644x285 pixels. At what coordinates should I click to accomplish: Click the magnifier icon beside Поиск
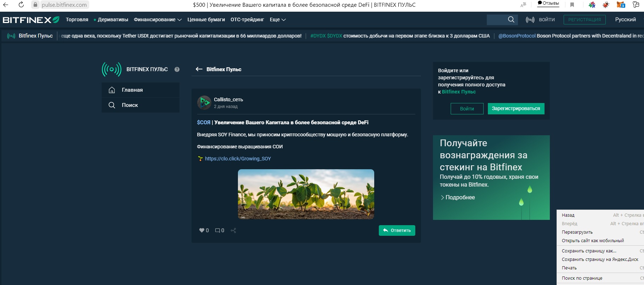pos(112,105)
